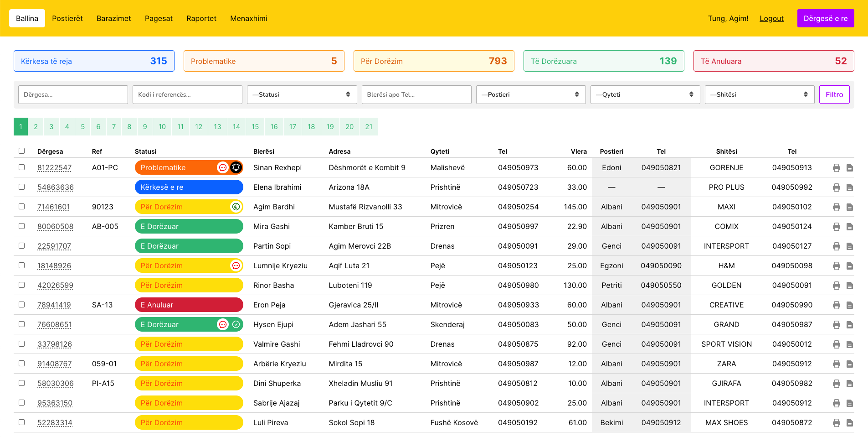Print the Elena Ibrahimi shipment
The width and height of the screenshot is (868, 437).
837,187
